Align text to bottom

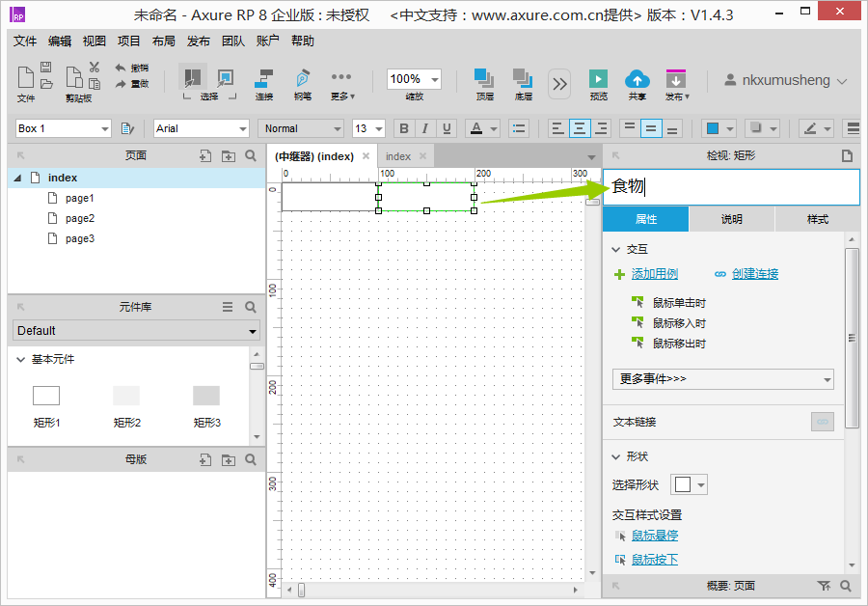[x=672, y=128]
